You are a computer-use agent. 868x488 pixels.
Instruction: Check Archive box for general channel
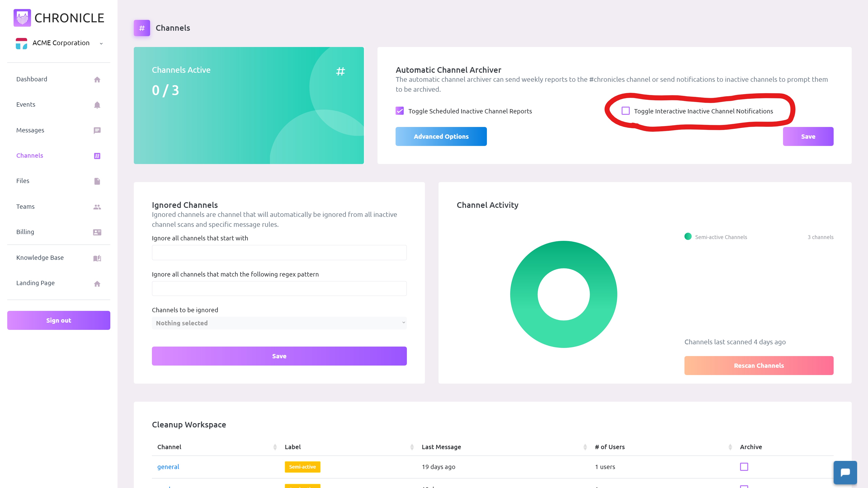(x=744, y=467)
